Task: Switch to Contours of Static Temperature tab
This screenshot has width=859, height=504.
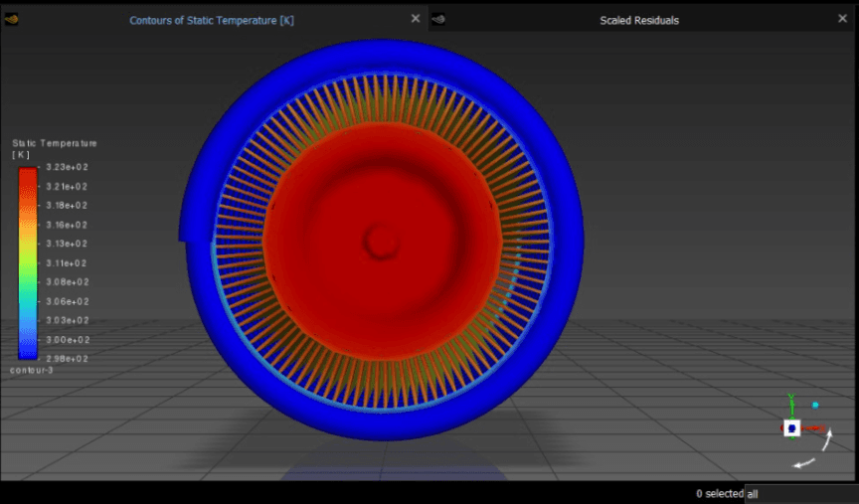Action: [x=212, y=20]
